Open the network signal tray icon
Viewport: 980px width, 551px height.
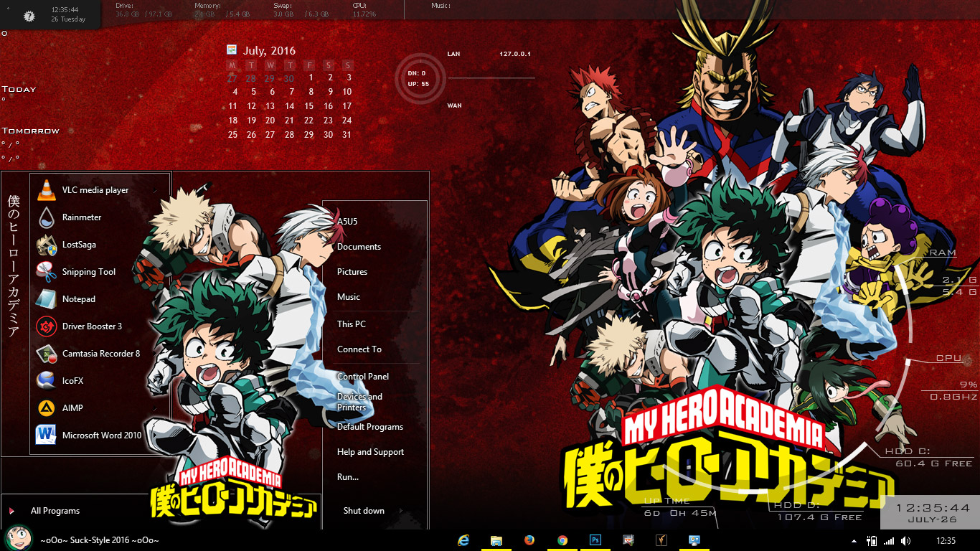[890, 540]
